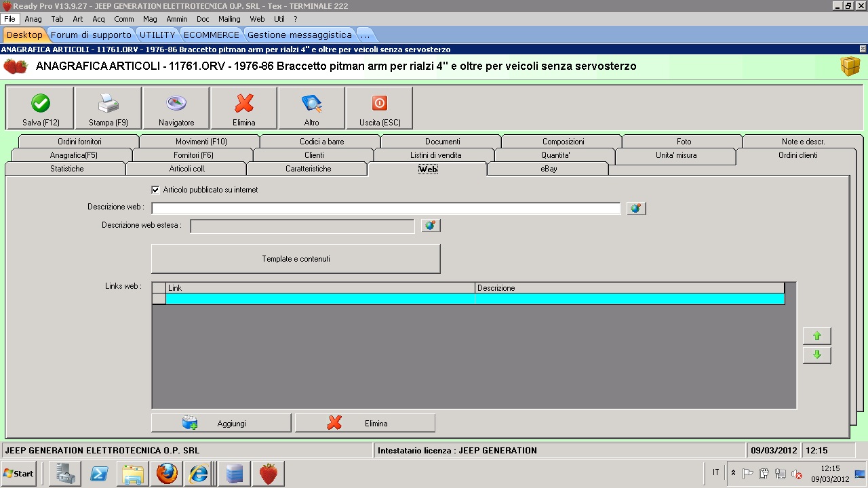Screen dimensions: 868x488
Task: Open the PowerShell taskbar icon
Action: [x=99, y=474]
